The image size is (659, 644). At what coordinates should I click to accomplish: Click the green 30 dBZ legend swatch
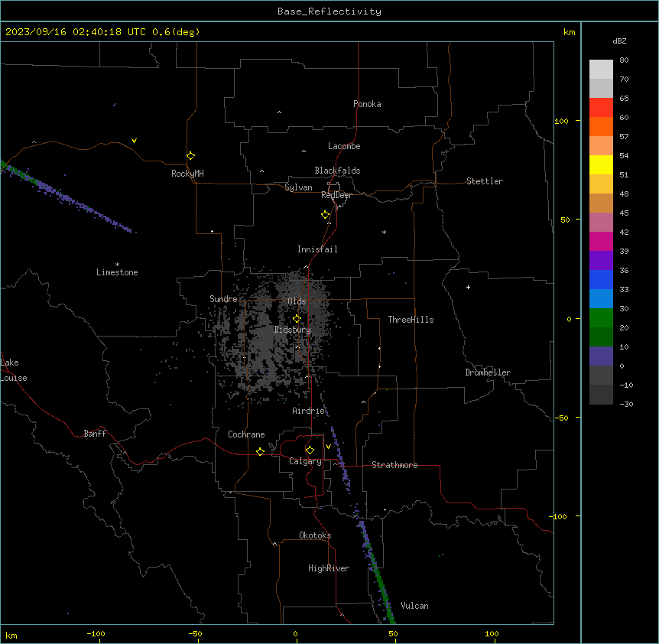(x=601, y=318)
